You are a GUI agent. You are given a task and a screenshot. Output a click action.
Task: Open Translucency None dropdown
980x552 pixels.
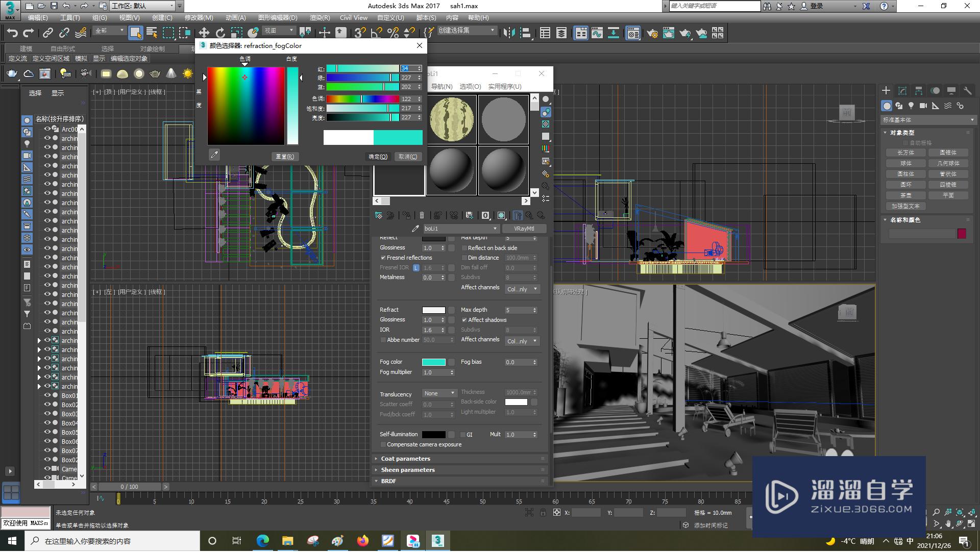[x=439, y=393]
